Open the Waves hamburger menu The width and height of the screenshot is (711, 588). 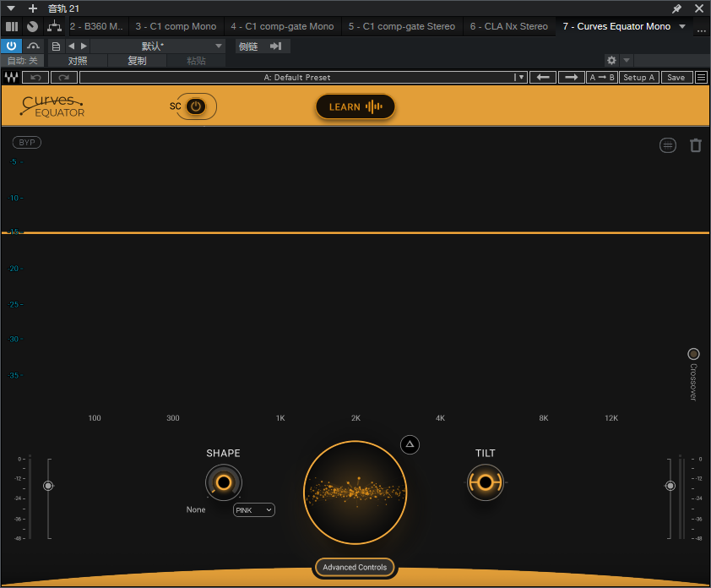point(701,78)
